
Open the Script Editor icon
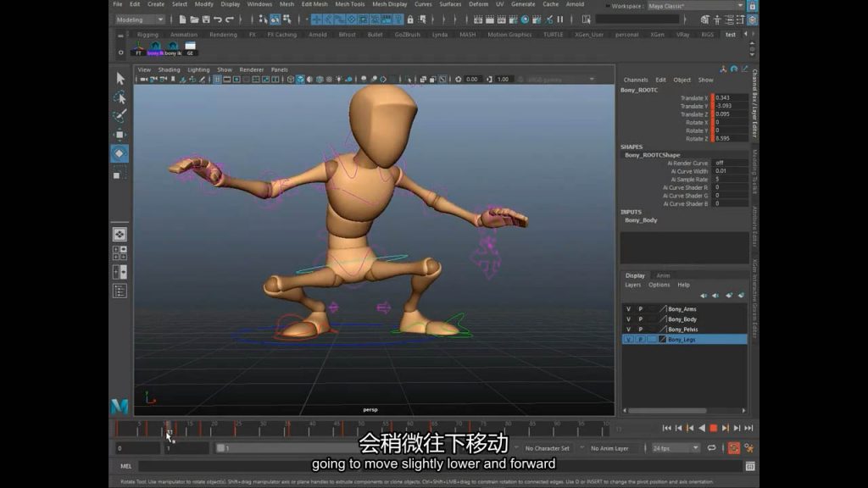click(x=750, y=467)
